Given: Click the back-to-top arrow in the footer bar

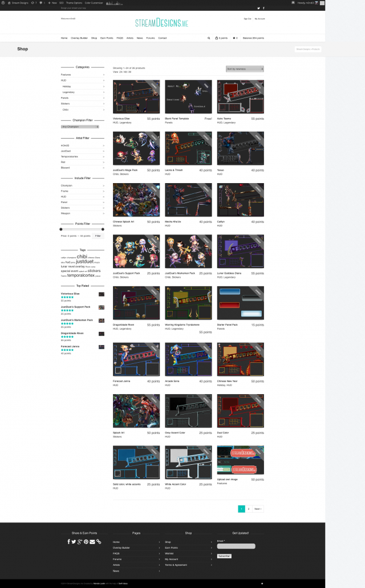Looking at the screenshot, I should point(262,583).
